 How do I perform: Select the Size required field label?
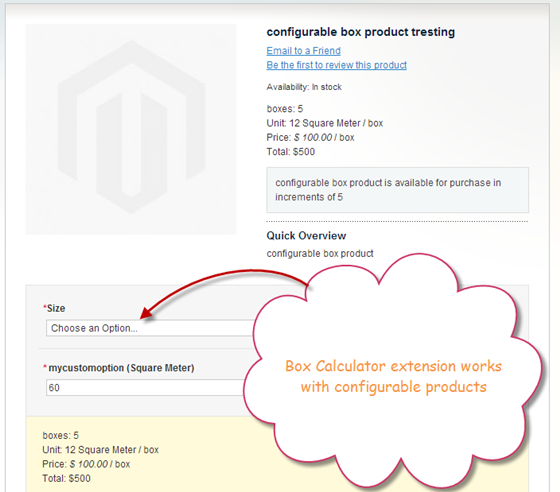(x=54, y=308)
